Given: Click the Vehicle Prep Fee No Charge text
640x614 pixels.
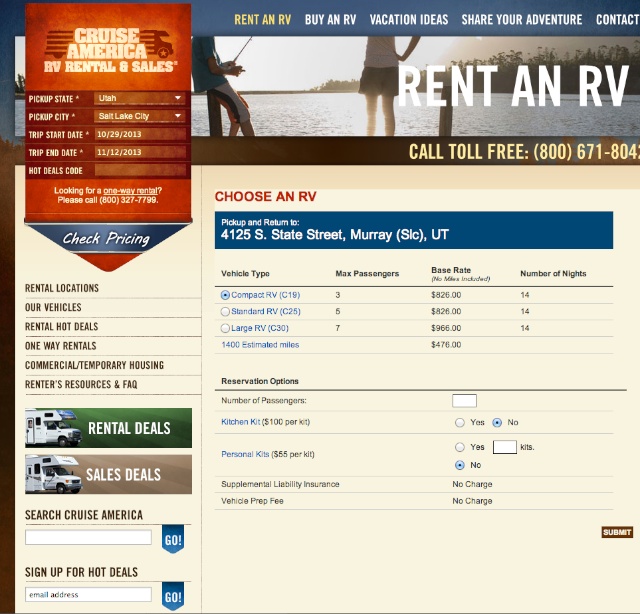Looking at the screenshot, I should click(472, 501).
